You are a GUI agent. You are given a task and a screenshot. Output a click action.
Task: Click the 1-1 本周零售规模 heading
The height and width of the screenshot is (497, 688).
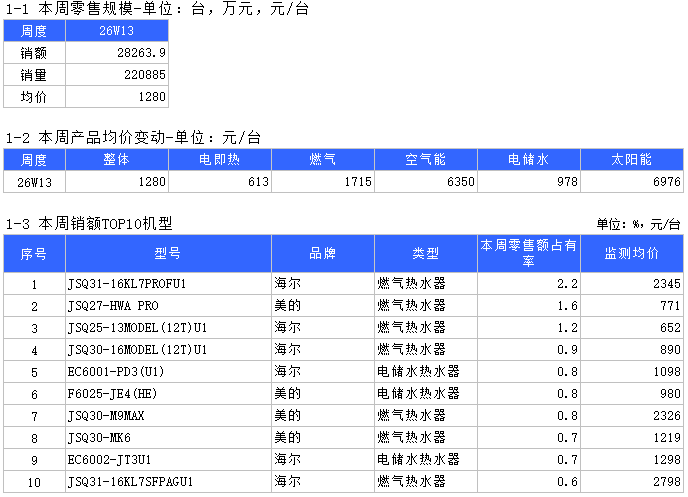coord(157,8)
